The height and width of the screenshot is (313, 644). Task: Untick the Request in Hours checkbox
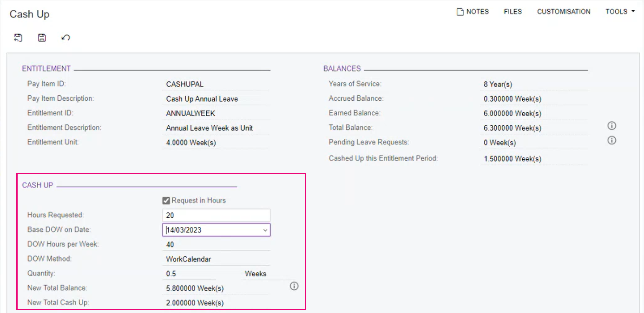[x=166, y=201]
